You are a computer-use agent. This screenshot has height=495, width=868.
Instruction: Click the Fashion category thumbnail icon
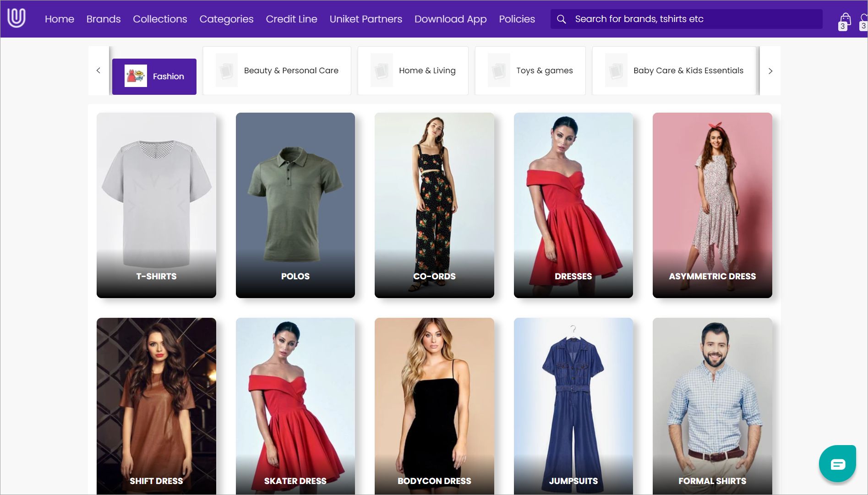pyautogui.click(x=136, y=76)
